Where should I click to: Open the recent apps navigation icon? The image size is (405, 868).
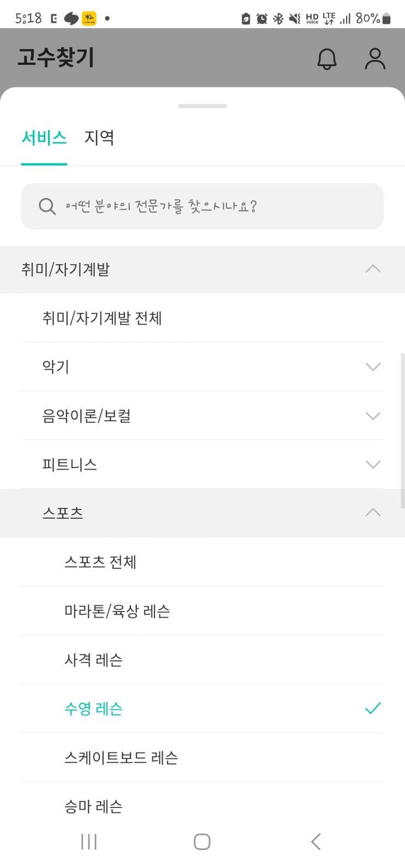coord(88,841)
